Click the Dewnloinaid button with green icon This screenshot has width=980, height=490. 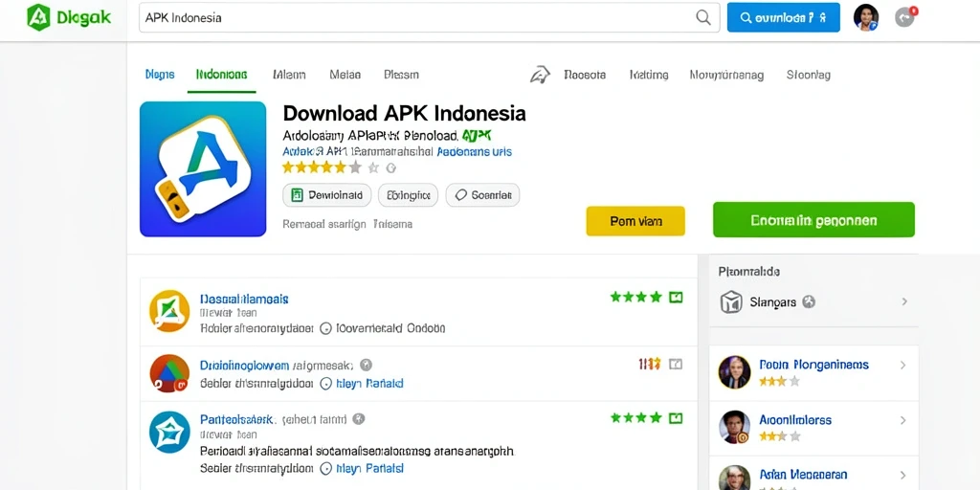pos(327,195)
